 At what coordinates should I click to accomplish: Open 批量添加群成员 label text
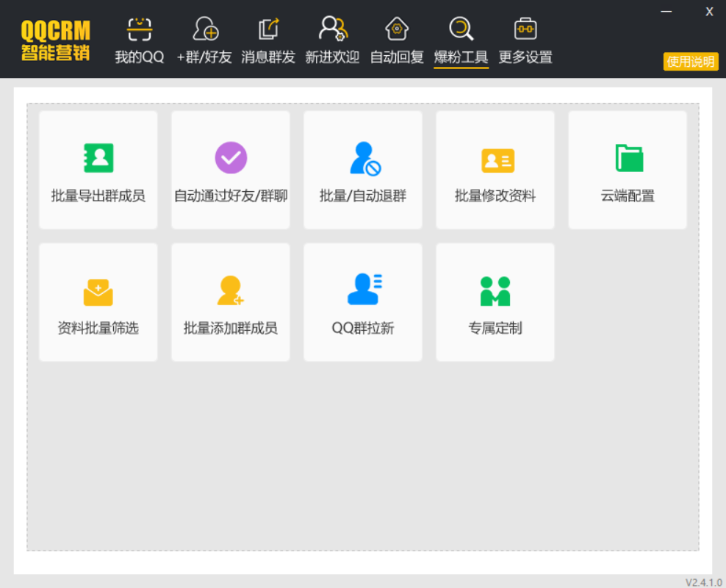(231, 328)
